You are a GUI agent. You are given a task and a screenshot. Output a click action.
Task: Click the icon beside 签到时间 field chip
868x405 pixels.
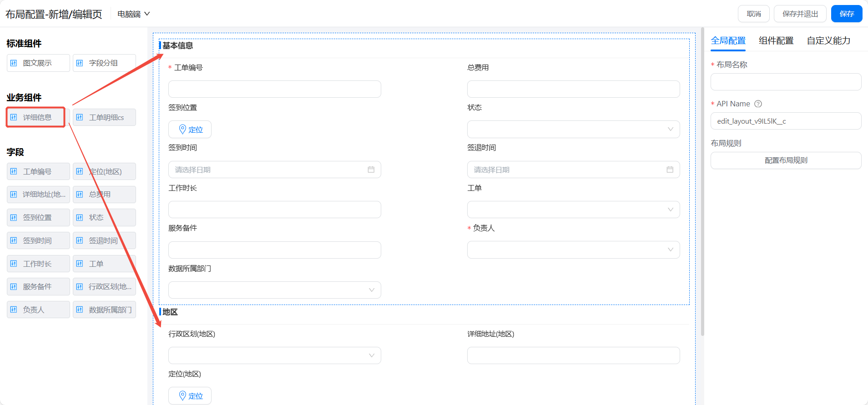coord(14,240)
